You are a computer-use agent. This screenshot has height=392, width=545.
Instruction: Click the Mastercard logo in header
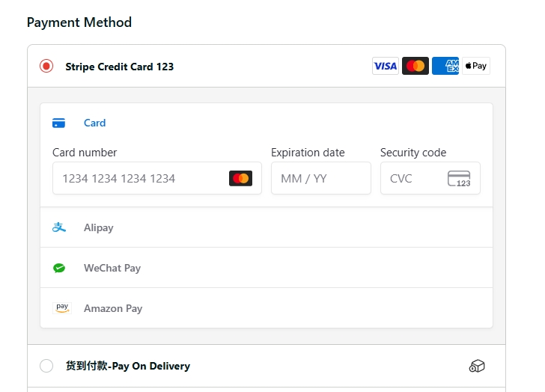point(415,66)
